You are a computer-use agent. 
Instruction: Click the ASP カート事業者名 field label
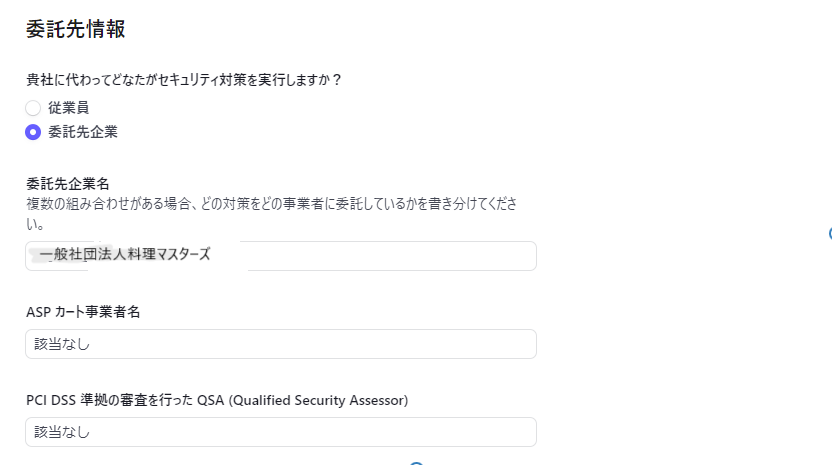pyautogui.click(x=83, y=312)
